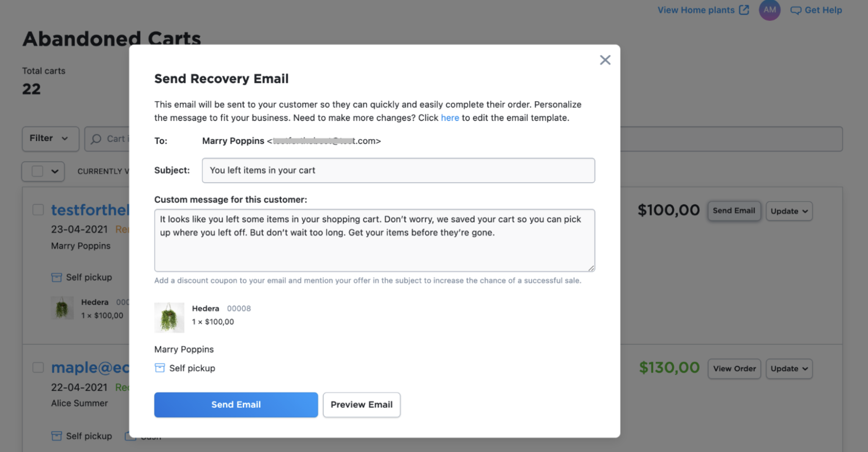Click the Send Email button in the dialog
Image resolution: width=868 pixels, height=452 pixels.
click(x=236, y=404)
